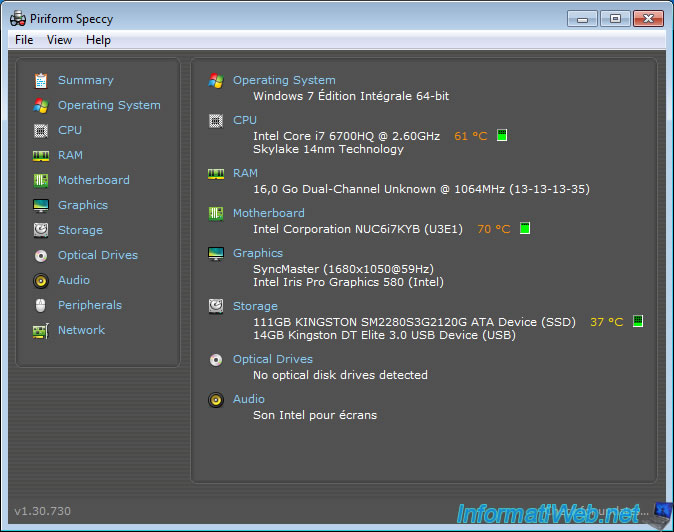
Task: Show Motherboard details from sidebar
Action: pyautogui.click(x=94, y=180)
